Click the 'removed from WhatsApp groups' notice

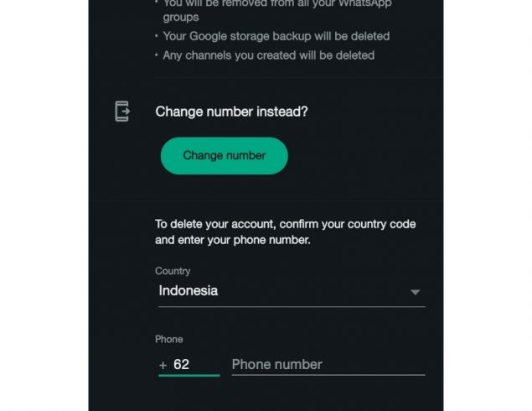click(277, 10)
